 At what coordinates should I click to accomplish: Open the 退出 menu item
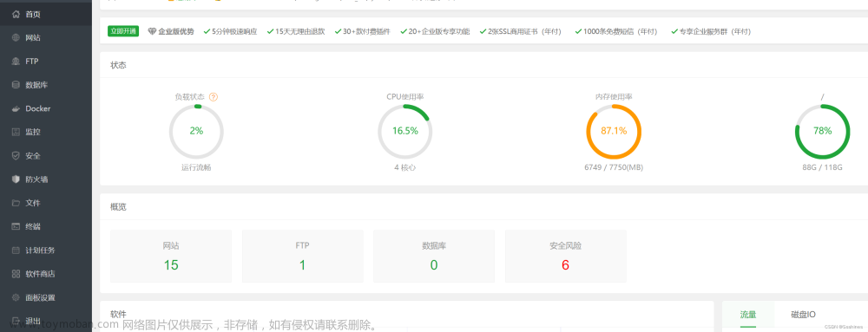46,321
